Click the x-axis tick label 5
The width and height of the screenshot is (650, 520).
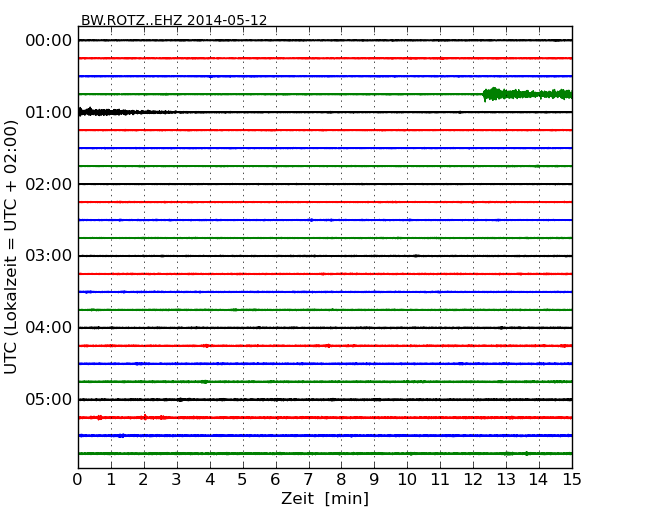(243, 480)
